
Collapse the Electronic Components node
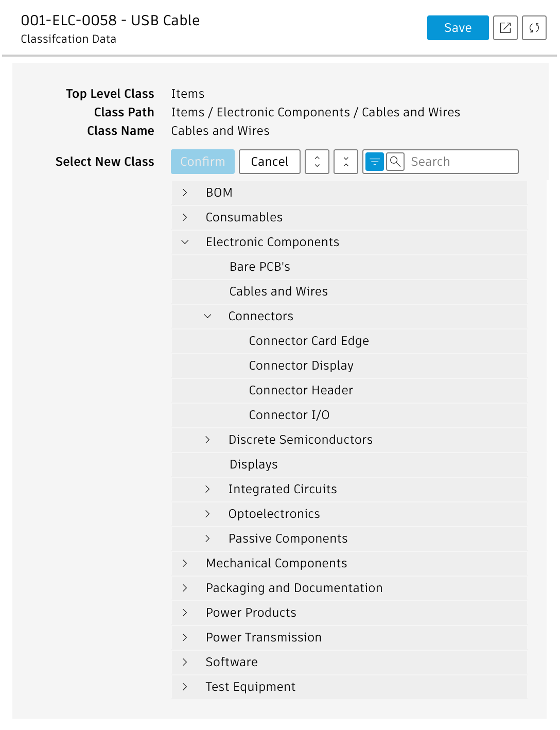(185, 242)
